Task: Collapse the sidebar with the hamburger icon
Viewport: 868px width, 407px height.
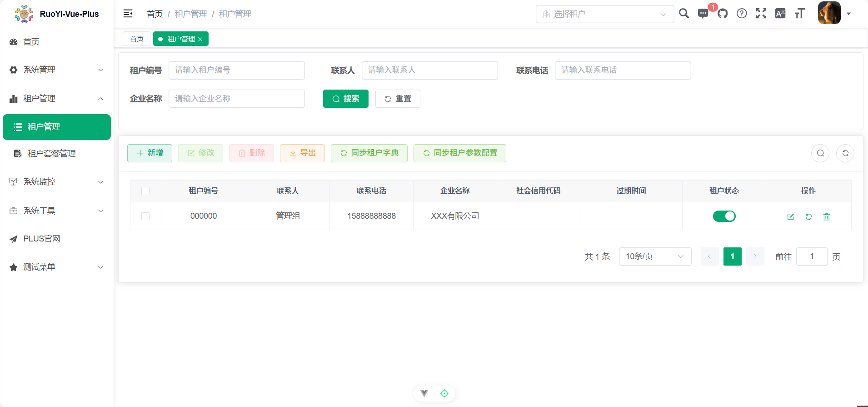Action: 128,14
